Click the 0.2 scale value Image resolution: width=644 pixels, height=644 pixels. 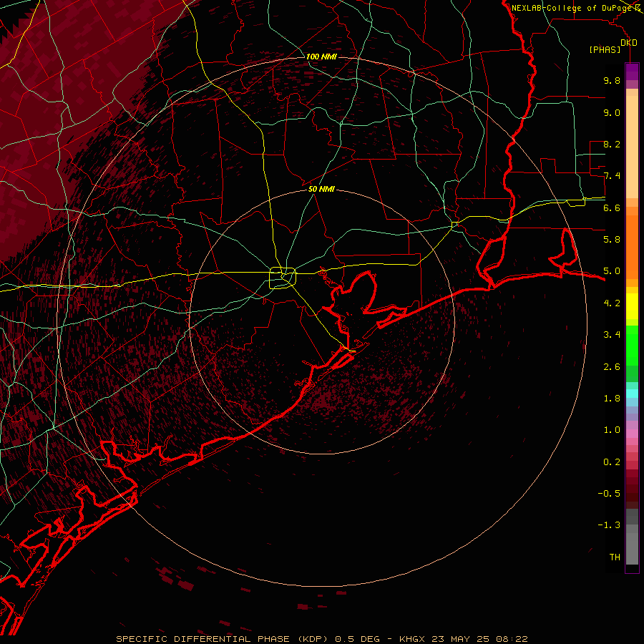pos(612,462)
